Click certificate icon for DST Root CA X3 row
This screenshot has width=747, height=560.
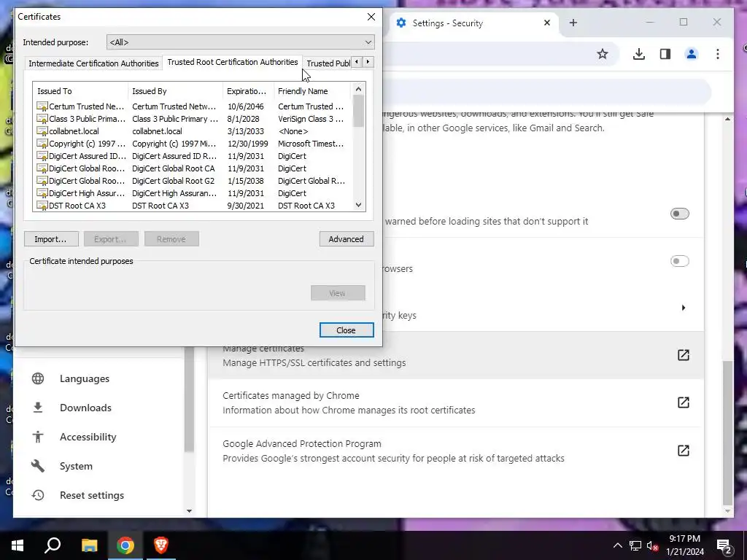42,205
